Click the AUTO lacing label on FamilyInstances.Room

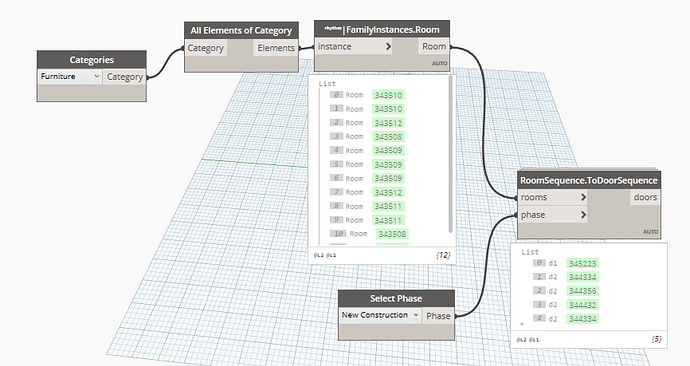pos(439,63)
